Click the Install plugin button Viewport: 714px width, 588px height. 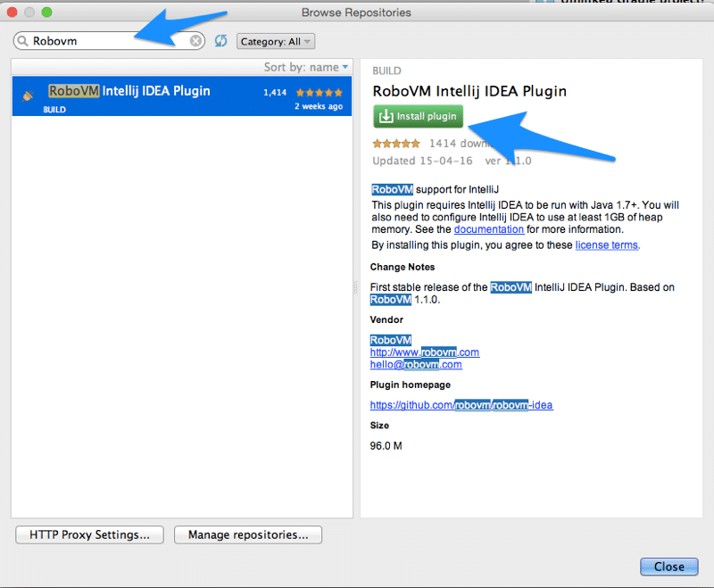point(418,116)
